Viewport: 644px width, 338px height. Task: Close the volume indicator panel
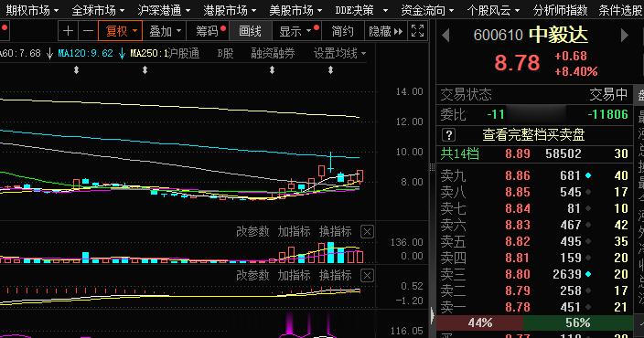click(x=367, y=232)
